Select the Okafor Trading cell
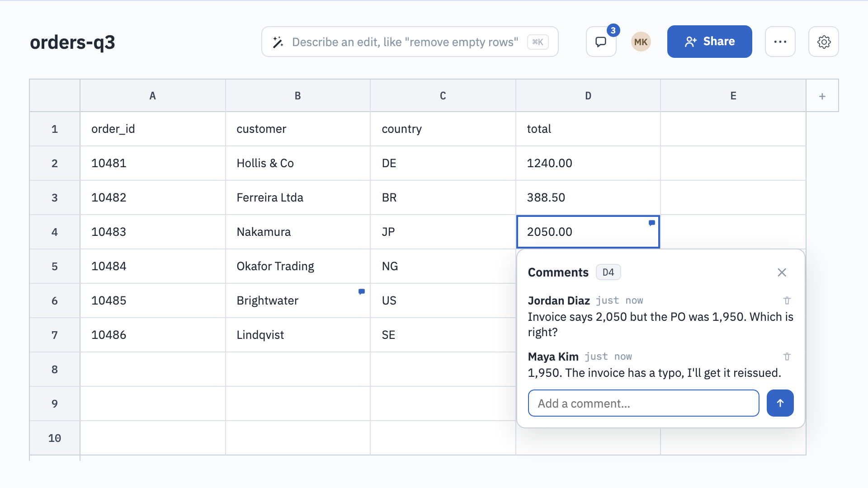 coord(298,266)
